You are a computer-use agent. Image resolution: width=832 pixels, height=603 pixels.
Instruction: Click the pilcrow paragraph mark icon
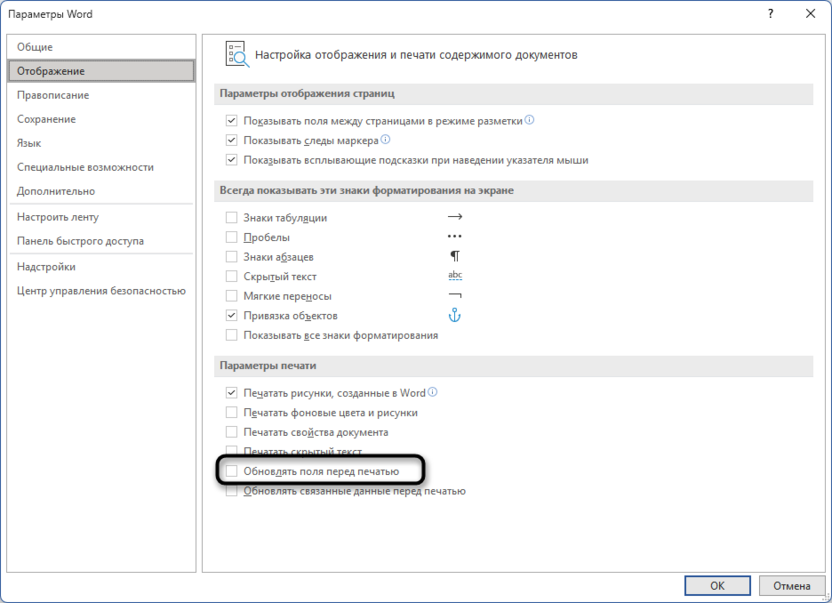pyautogui.click(x=455, y=257)
